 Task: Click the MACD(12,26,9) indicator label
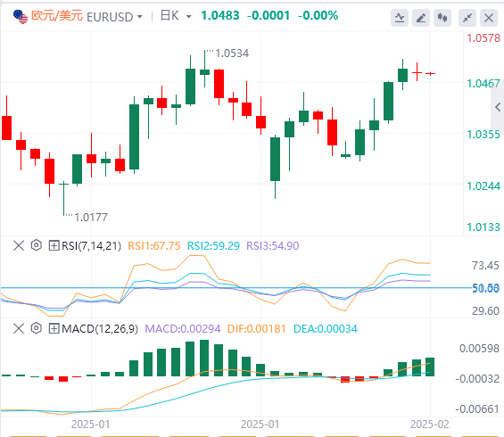(x=100, y=329)
